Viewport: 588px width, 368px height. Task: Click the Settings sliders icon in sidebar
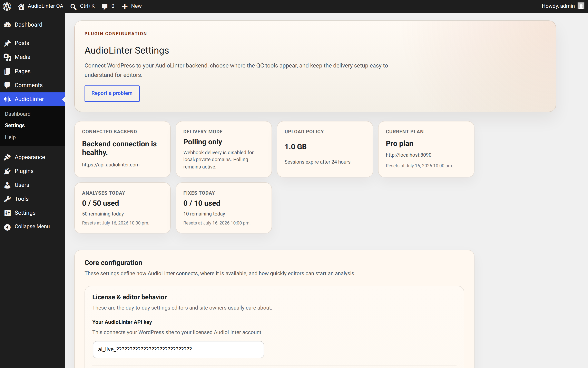7,213
